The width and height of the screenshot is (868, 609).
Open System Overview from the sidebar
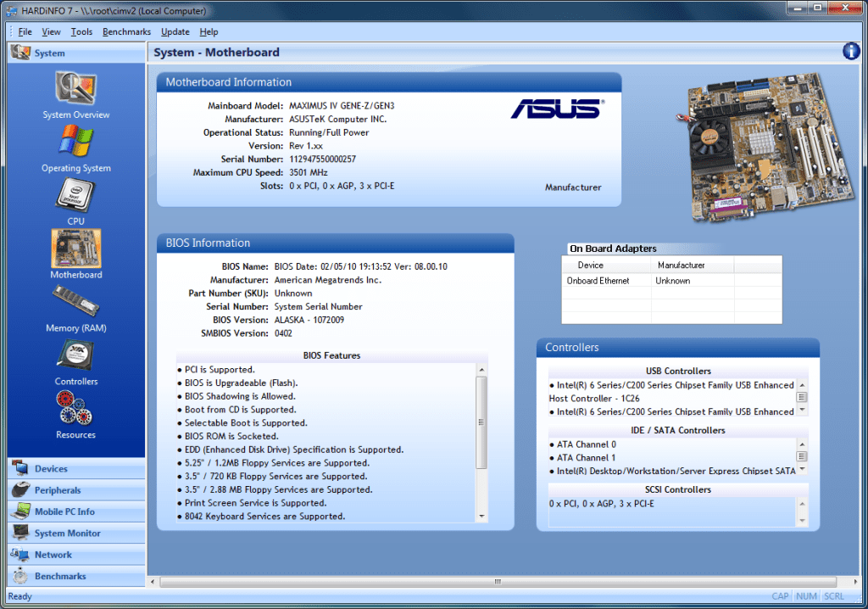click(x=75, y=93)
